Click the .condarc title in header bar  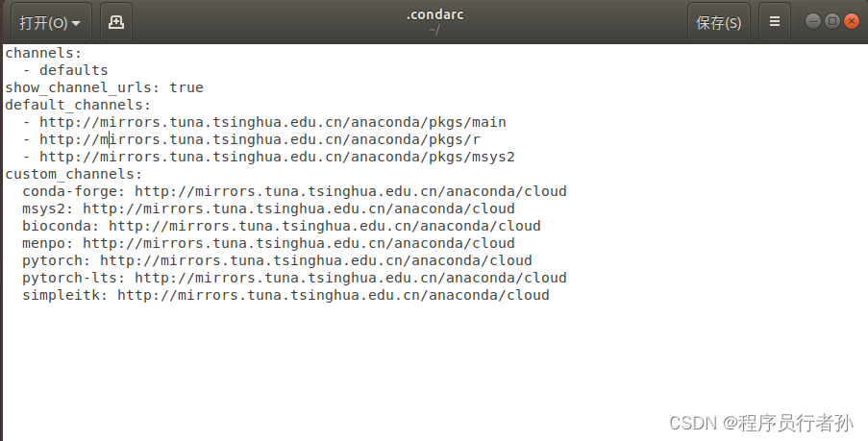(434, 15)
